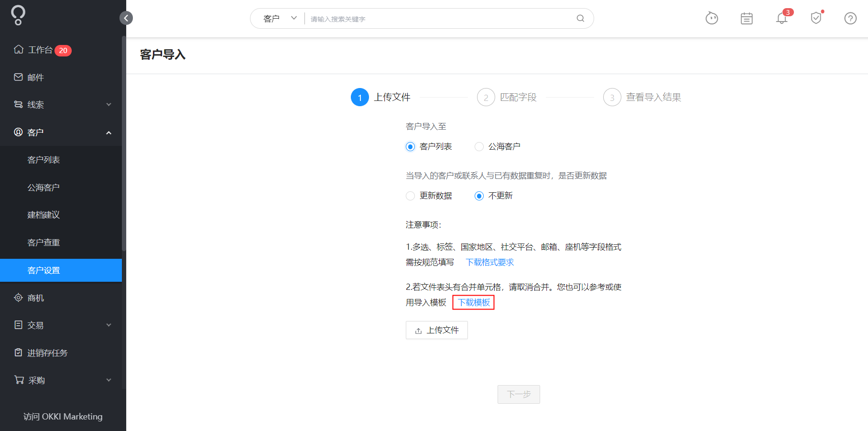This screenshot has height=431, width=868.
Task: Select 公海客户 radio option
Action: [x=479, y=146]
